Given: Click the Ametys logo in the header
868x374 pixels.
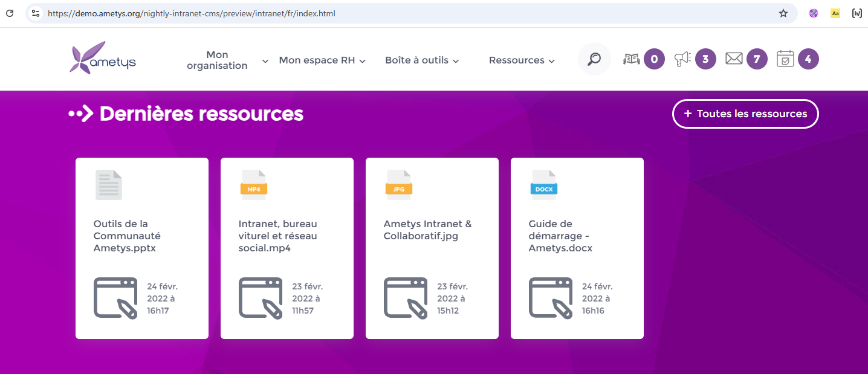Looking at the screenshot, I should [x=103, y=59].
